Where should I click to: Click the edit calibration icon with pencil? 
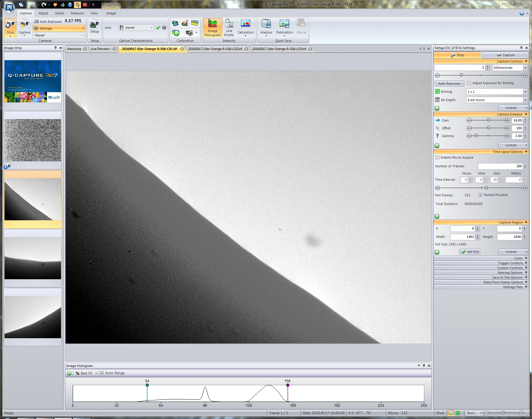point(185,23)
